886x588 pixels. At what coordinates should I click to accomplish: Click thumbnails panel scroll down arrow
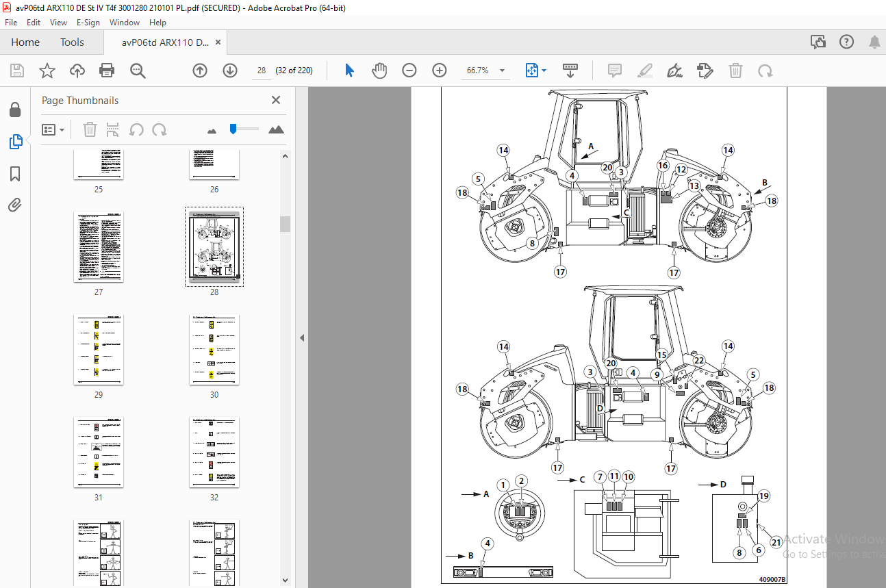(286, 580)
